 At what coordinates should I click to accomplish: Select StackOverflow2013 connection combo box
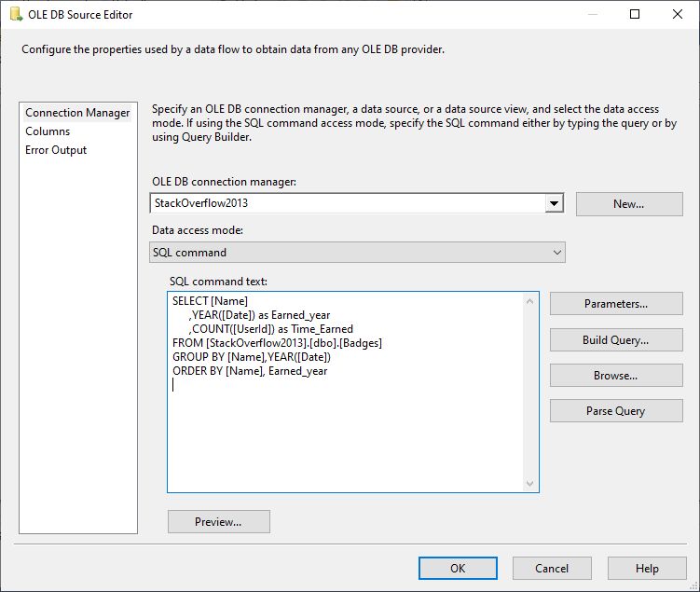pyautogui.click(x=347, y=203)
